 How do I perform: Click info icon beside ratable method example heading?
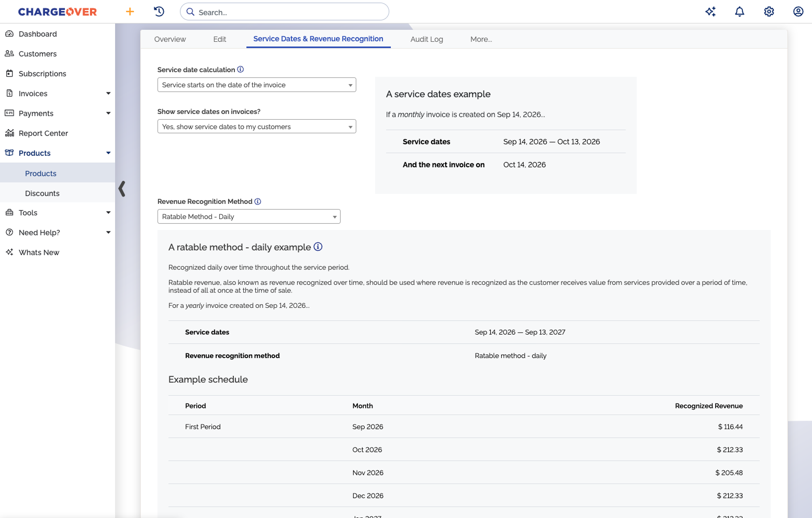tap(318, 247)
